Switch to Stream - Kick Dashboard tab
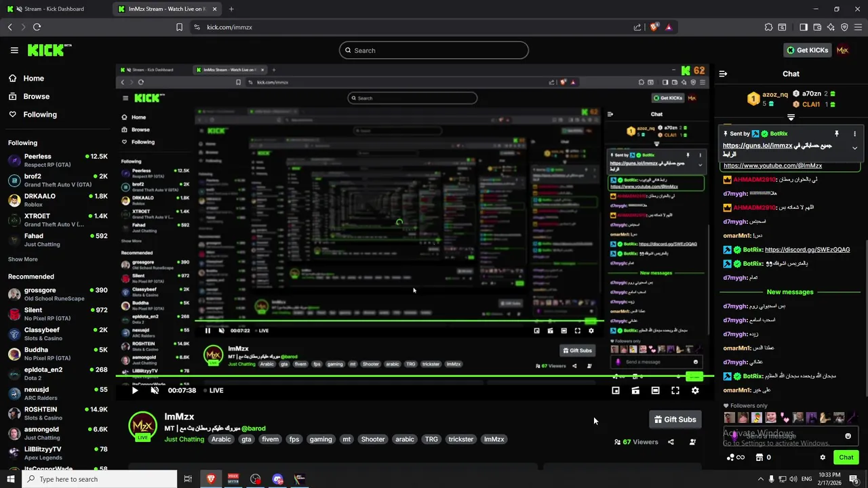868x488 pixels. (56, 9)
